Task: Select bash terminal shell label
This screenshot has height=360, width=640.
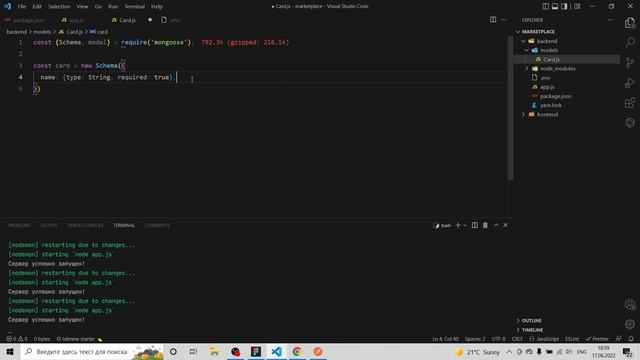Action: [x=442, y=225]
